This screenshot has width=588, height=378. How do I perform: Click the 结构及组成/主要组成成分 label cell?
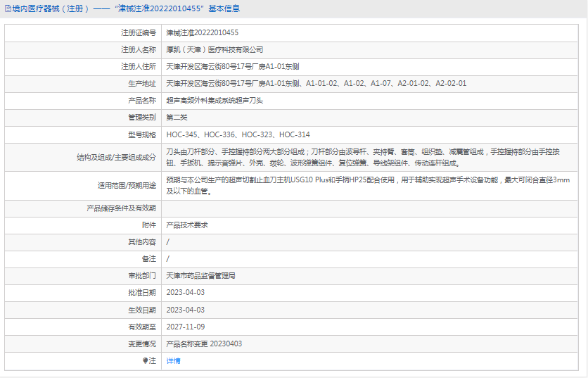83,157
